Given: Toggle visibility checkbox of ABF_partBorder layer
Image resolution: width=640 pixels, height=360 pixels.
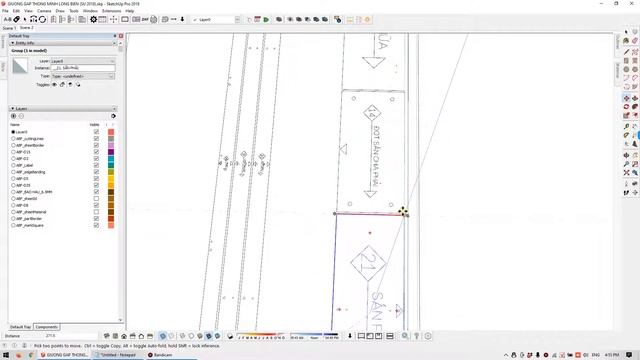Looking at the screenshot, I should 96,218.
